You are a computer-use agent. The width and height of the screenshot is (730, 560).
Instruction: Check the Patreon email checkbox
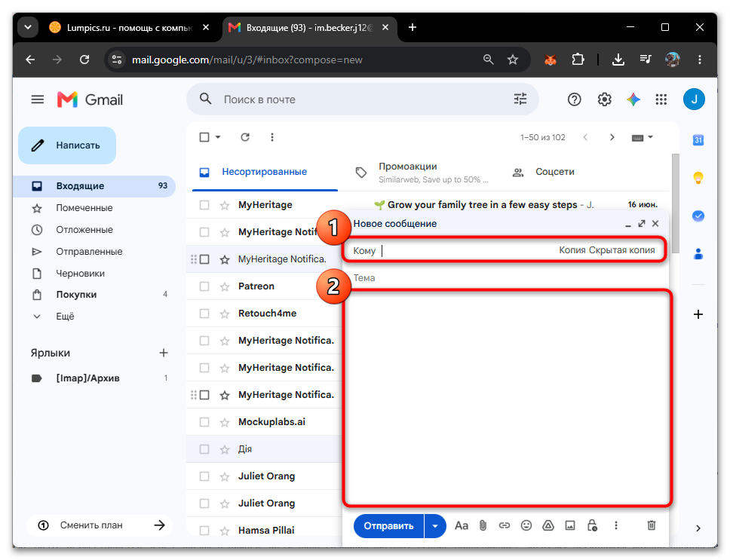click(204, 286)
